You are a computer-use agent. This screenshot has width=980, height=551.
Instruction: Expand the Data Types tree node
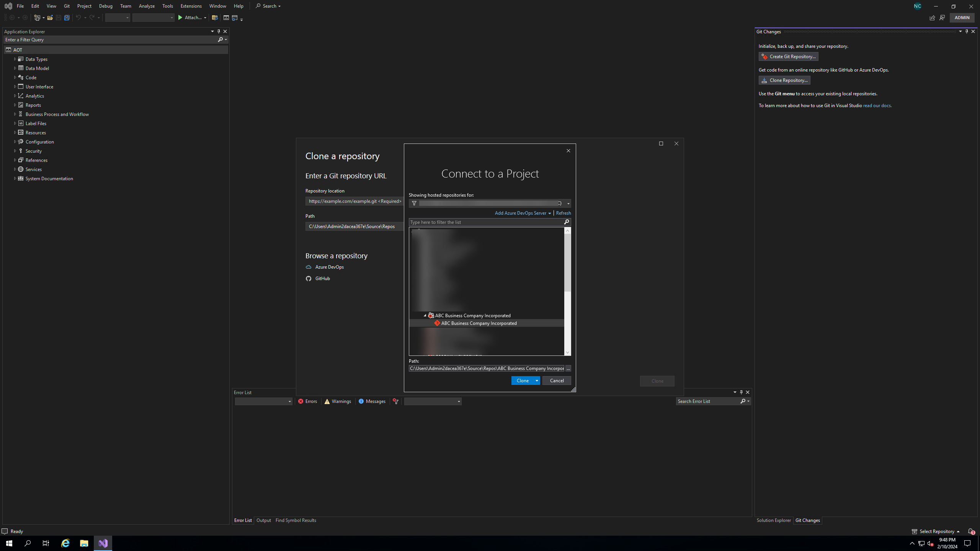point(15,59)
